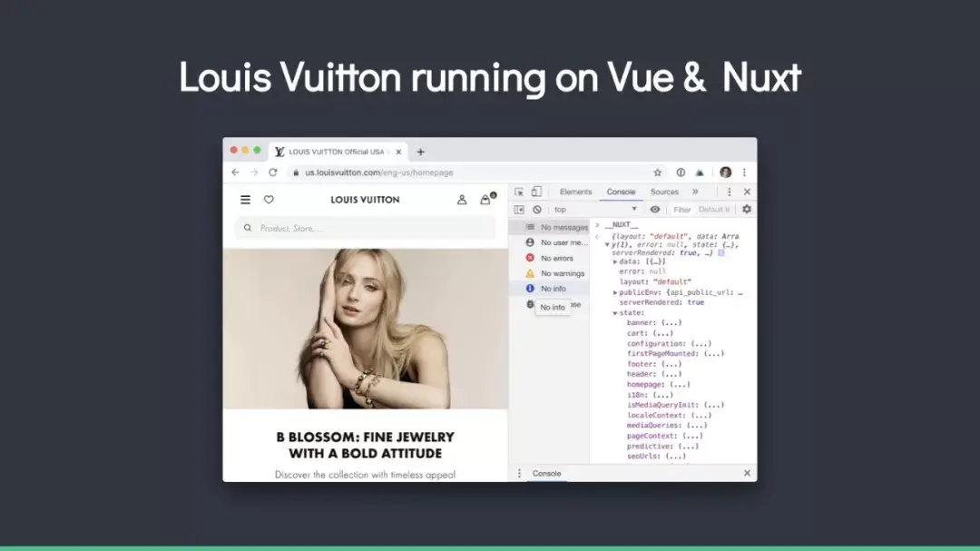
Task: Create a live expression with the eye icon
Action: (655, 210)
